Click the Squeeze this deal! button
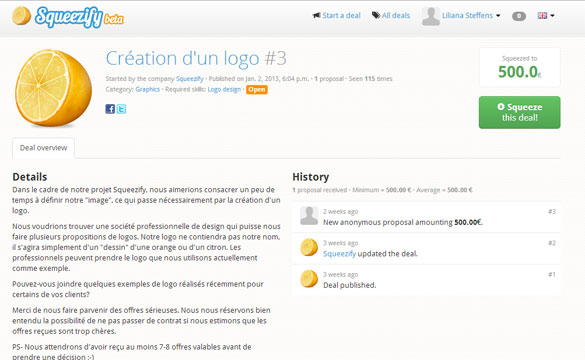 click(x=519, y=112)
